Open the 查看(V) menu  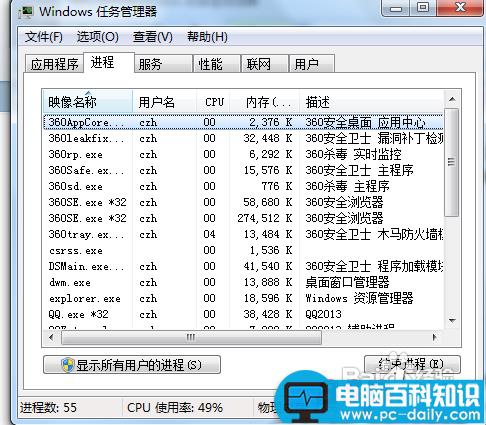[153, 37]
